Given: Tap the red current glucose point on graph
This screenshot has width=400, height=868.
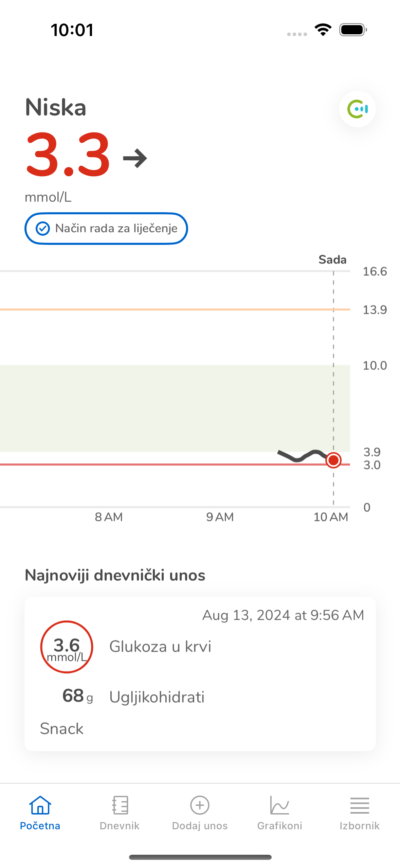Looking at the screenshot, I should (333, 460).
